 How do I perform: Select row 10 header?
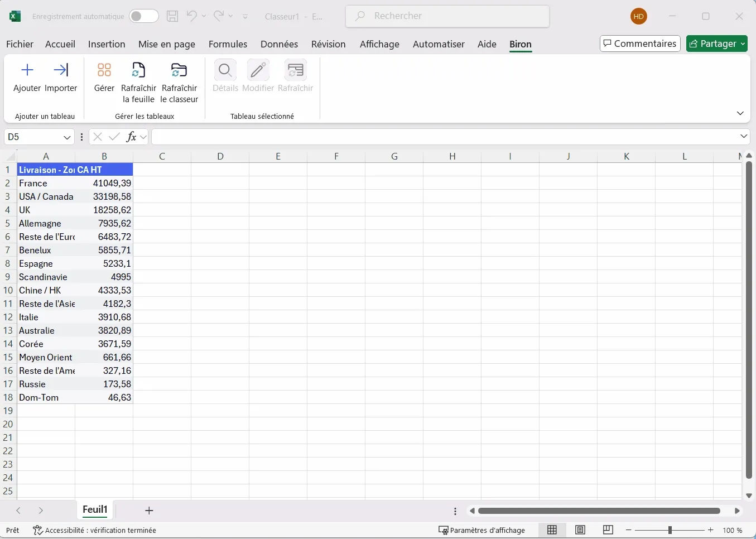(8, 290)
